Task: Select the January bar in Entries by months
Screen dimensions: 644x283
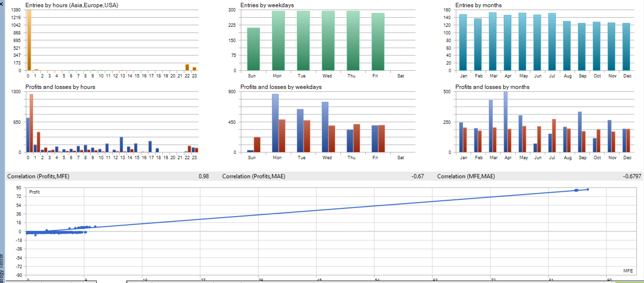Action: (463, 43)
